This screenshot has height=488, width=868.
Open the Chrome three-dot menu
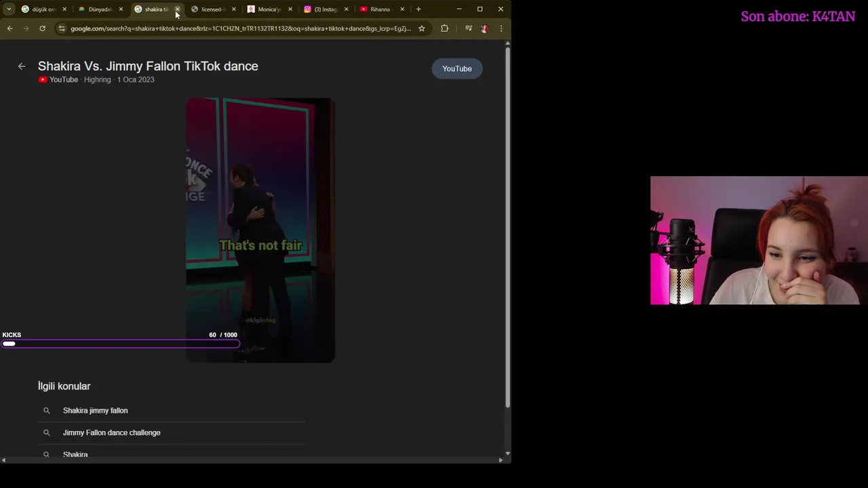[501, 28]
